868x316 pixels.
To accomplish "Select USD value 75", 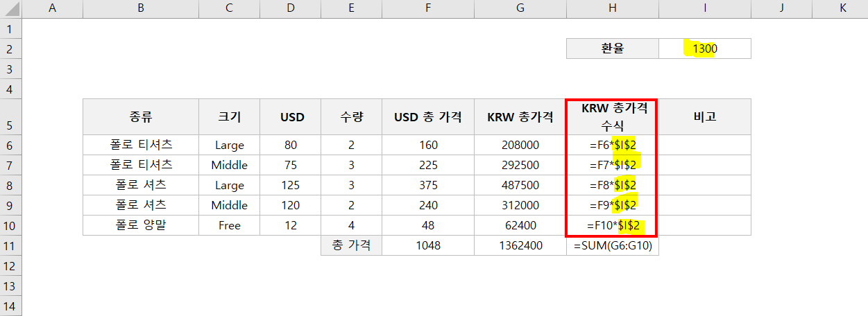I will [291, 165].
